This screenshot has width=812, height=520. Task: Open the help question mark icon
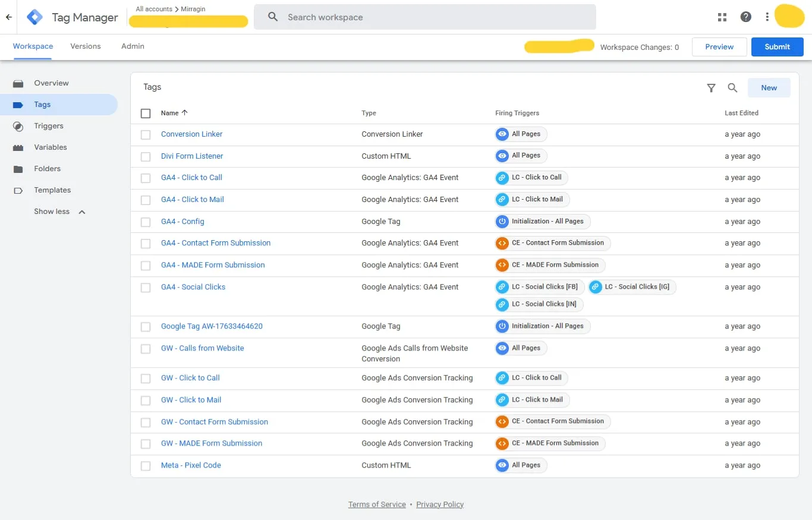click(x=745, y=17)
